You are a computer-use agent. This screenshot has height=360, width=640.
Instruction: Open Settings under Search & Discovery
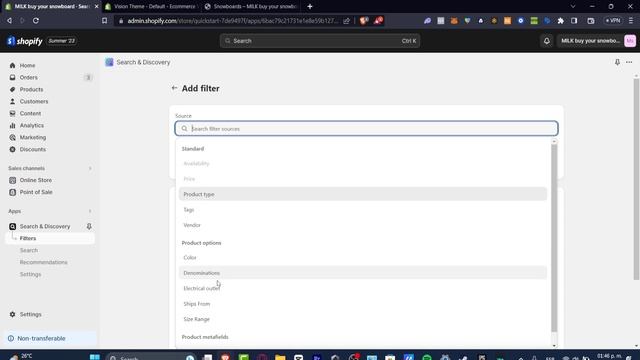point(30,274)
